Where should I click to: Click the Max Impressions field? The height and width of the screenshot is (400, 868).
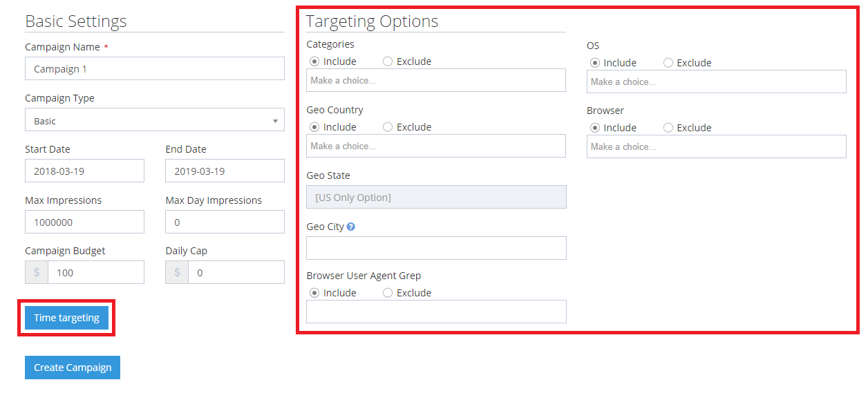coord(84,221)
